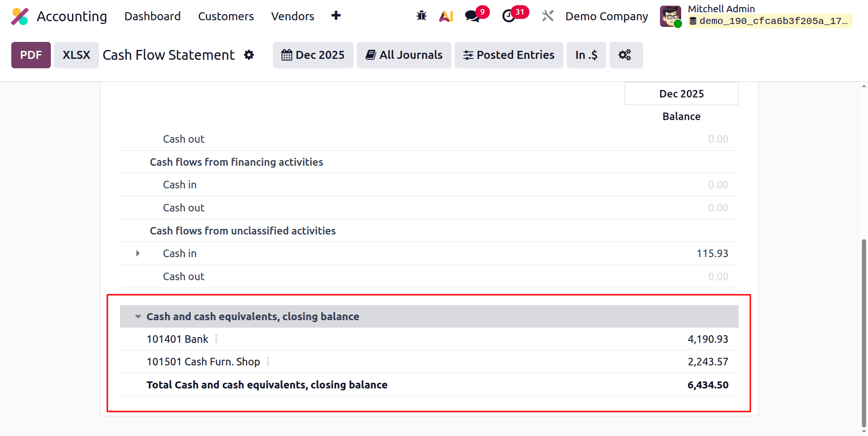
Task: Open the Dec 2025 date filter
Action: tap(313, 55)
